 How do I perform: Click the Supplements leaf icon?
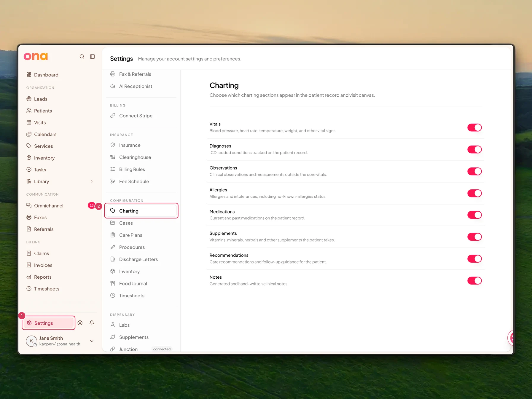[x=113, y=337]
